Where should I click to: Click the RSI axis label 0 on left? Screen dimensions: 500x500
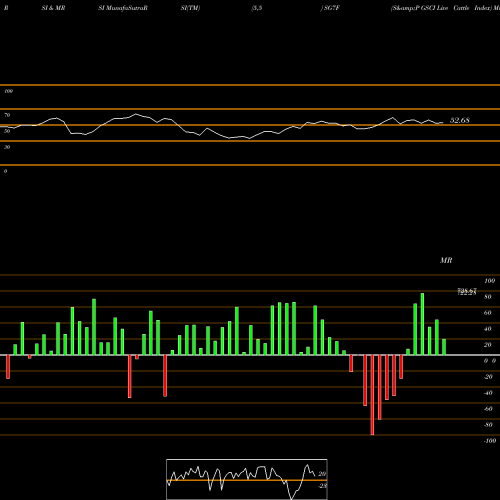(x=5, y=171)
